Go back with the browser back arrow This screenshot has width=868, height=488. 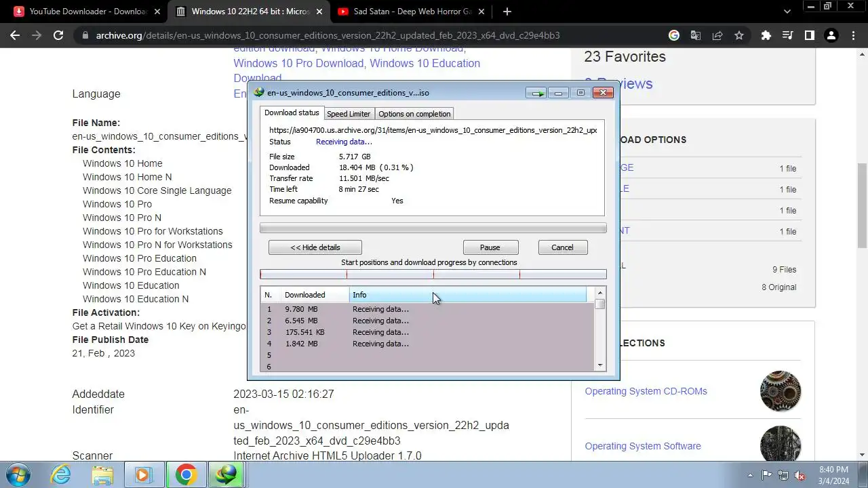tap(15, 35)
